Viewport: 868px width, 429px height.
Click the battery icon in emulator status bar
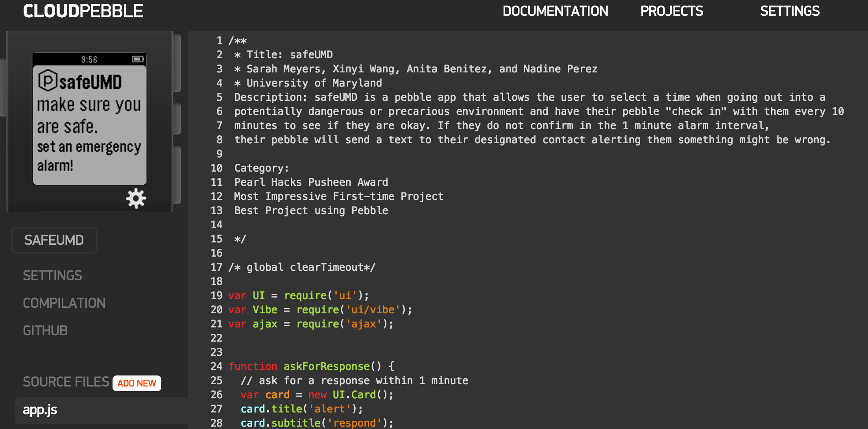tap(138, 59)
